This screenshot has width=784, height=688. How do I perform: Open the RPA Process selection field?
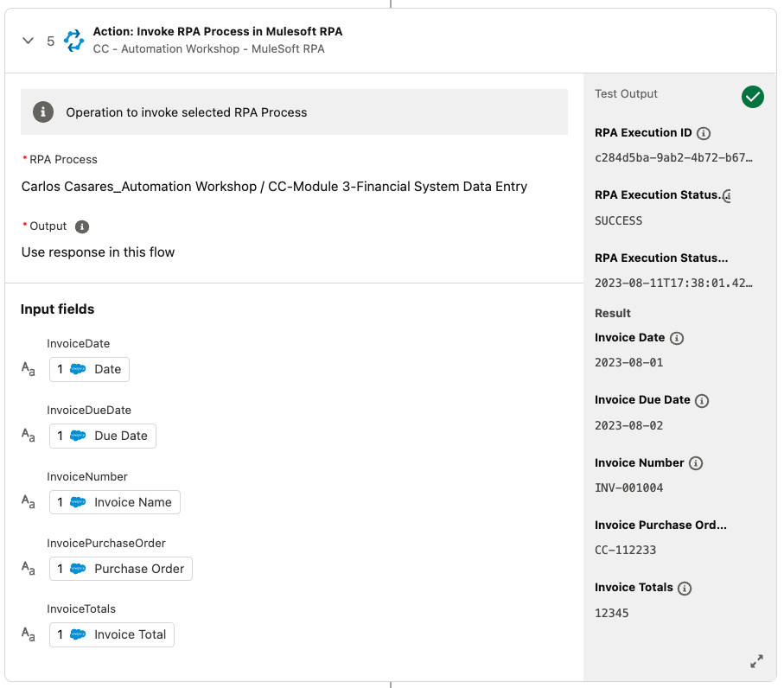pyautogui.click(x=274, y=186)
